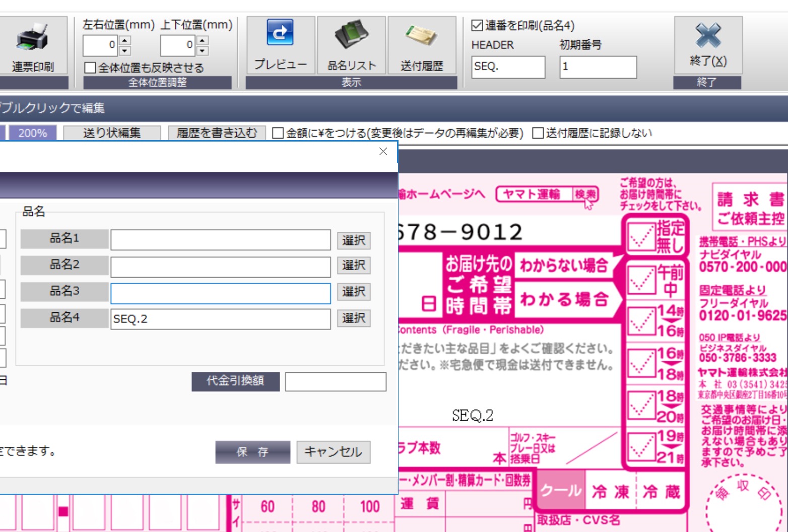Uncheck 連番を印刷(品名4) checkbox
Viewport: 788px width, 532px height.
coord(477,25)
